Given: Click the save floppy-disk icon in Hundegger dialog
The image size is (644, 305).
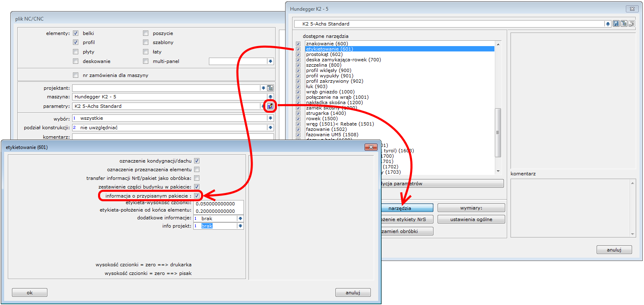Looking at the screenshot, I should [616, 24].
